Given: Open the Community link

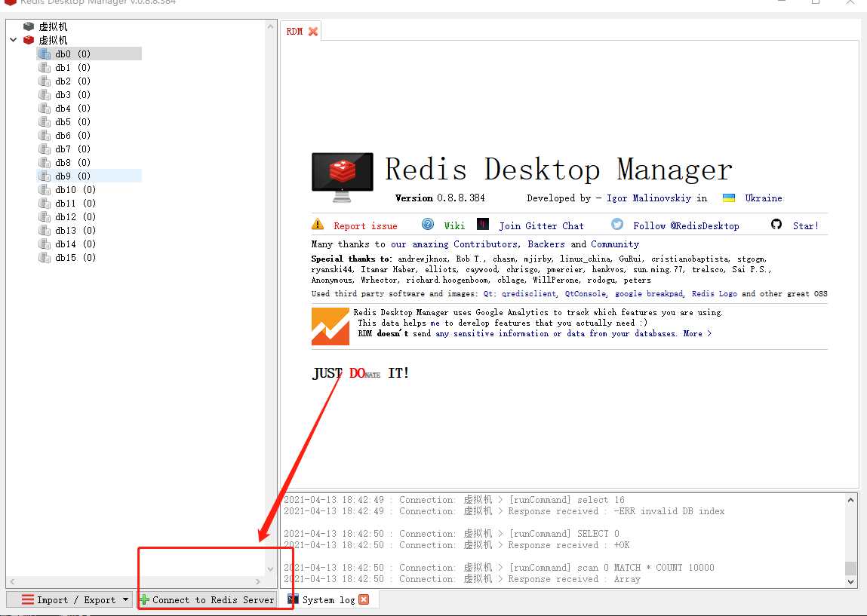Looking at the screenshot, I should [x=615, y=244].
